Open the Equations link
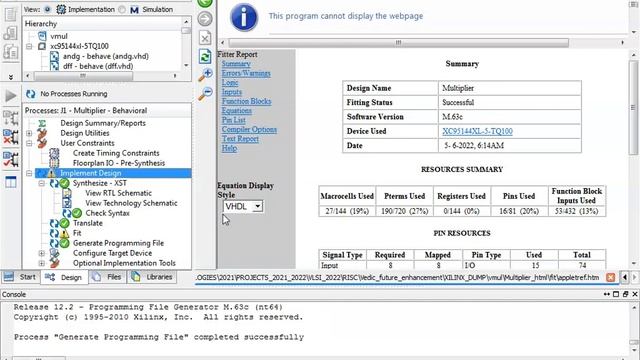Image resolution: width=640 pixels, height=360 pixels. [237, 111]
